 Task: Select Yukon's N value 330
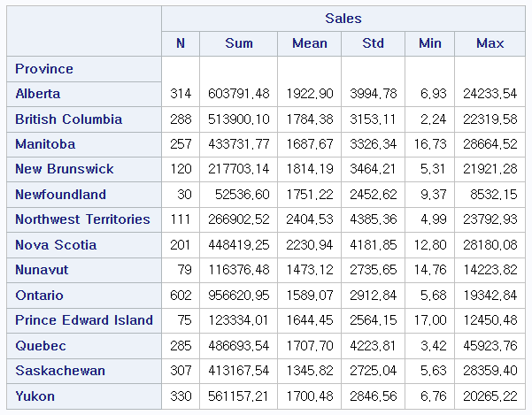coord(181,396)
